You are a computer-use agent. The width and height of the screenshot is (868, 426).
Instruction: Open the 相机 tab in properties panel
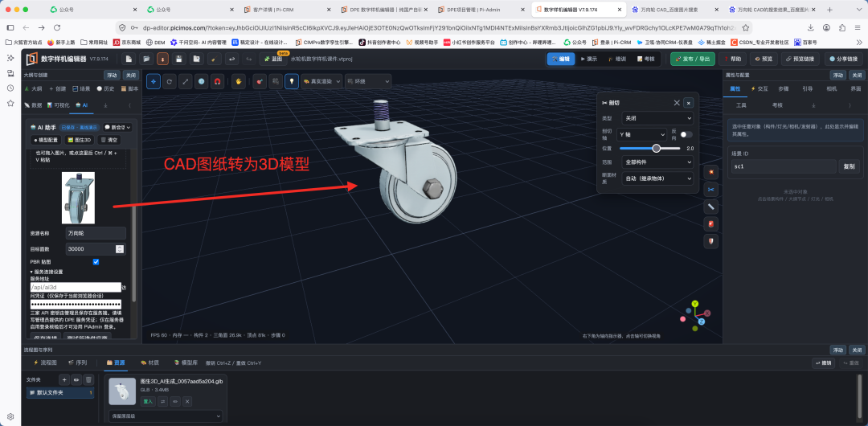pyautogui.click(x=831, y=88)
